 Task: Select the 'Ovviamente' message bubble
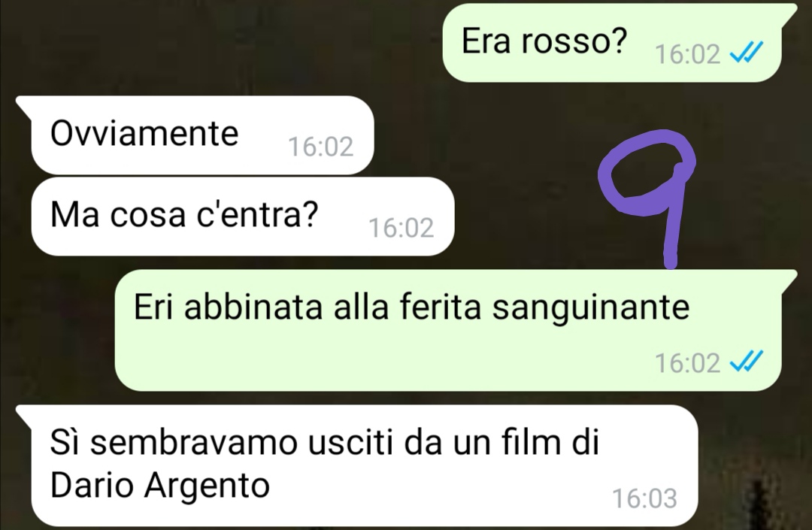pyautogui.click(x=202, y=135)
